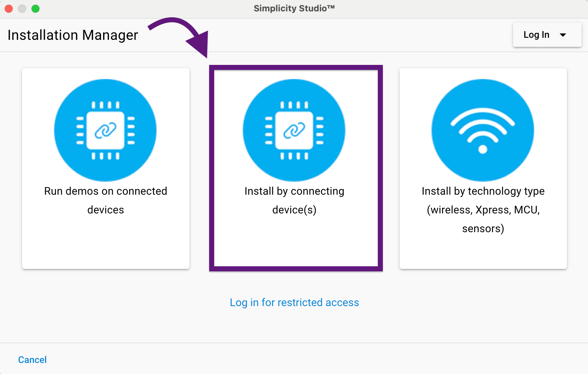Click the Wi-Fi icon for Install by technology type

(483, 130)
